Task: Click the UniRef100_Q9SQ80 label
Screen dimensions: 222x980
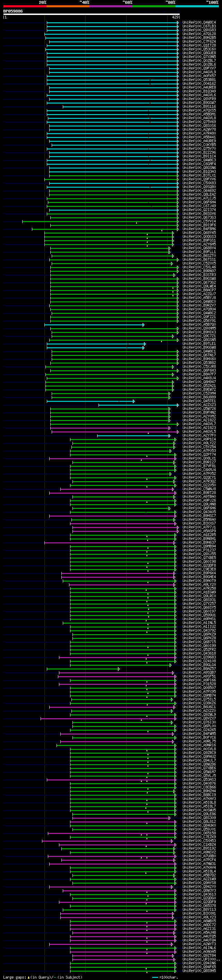Action: [x=199, y=187]
